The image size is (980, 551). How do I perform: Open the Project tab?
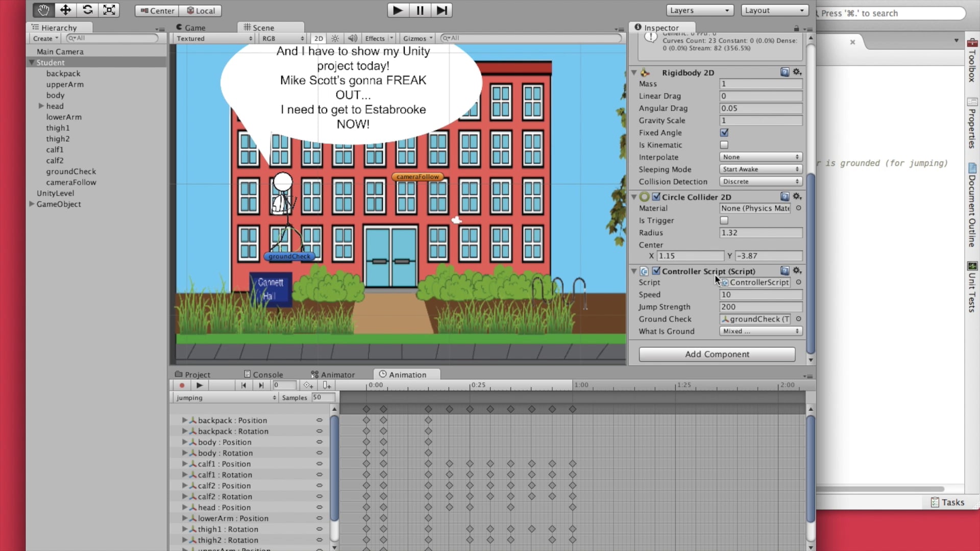192,374
